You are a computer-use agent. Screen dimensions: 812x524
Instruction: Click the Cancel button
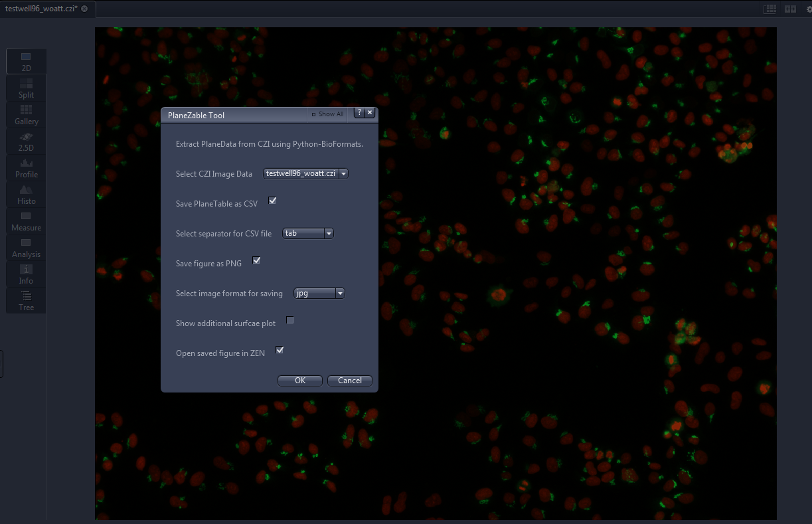tap(350, 381)
